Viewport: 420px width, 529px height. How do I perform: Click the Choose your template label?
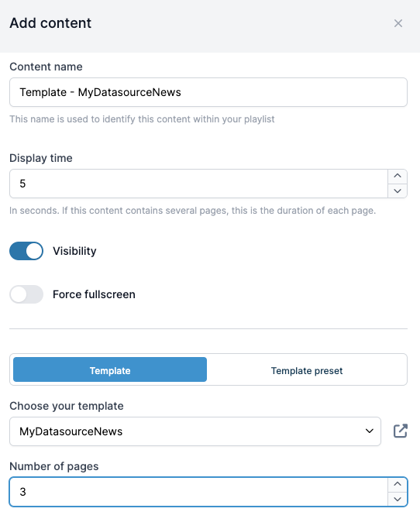pyautogui.click(x=67, y=406)
